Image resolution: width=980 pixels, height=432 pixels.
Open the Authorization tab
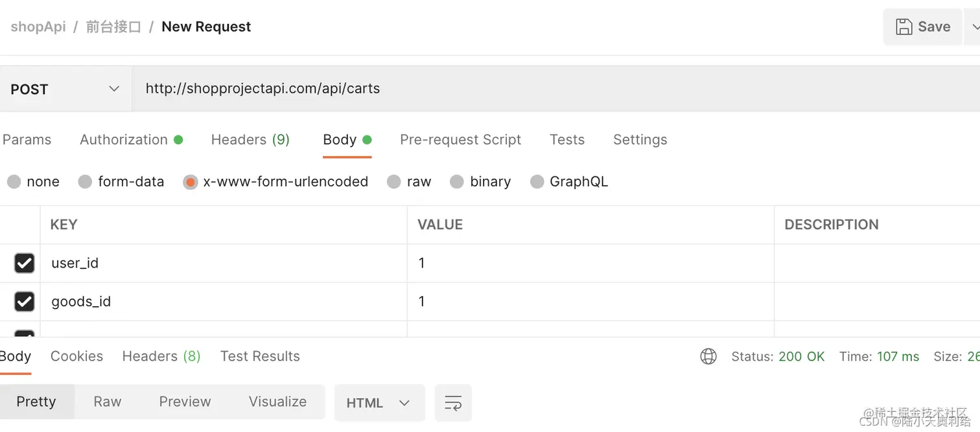click(x=124, y=139)
